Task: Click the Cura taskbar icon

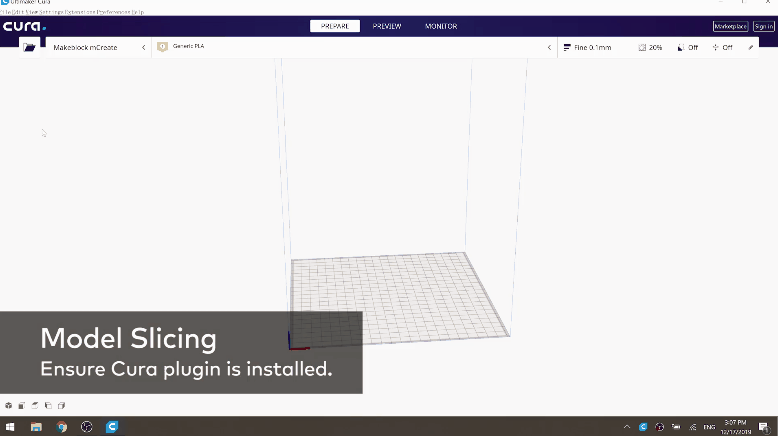Action: (x=112, y=427)
